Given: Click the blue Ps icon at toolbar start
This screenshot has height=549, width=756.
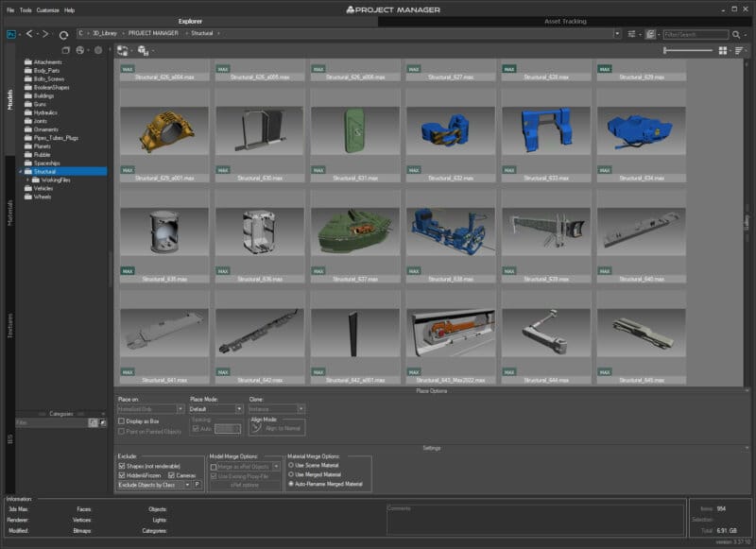Looking at the screenshot, I should click(11, 34).
